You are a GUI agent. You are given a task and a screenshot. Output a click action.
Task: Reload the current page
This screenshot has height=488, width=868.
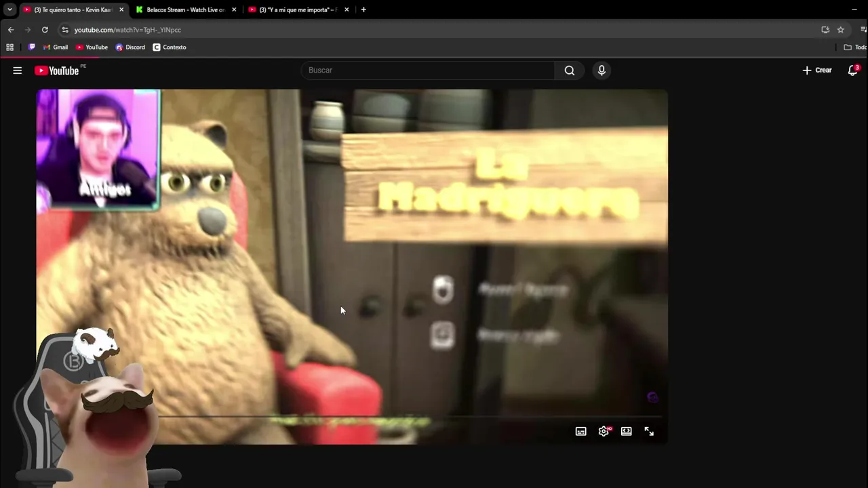(45, 30)
